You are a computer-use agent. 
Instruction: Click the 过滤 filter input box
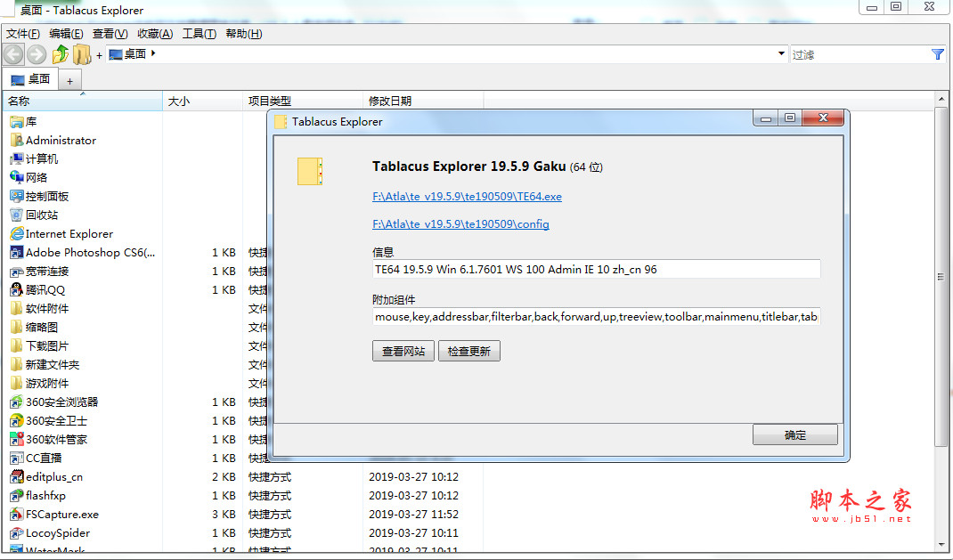point(859,54)
